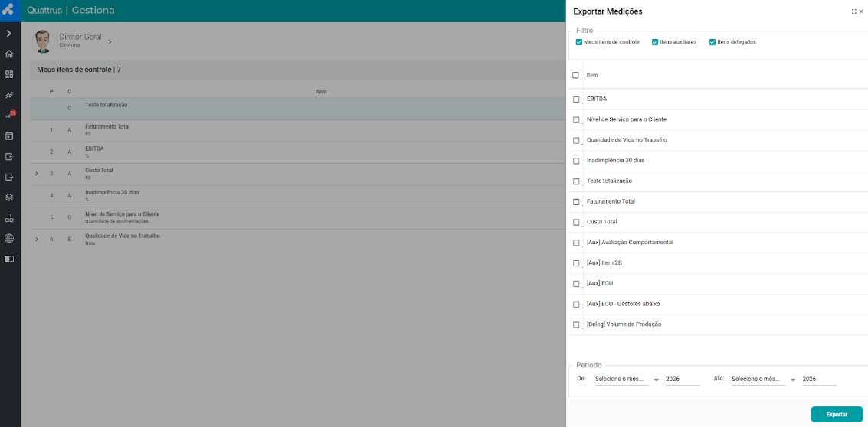This screenshot has width=868, height=427.
Task: Tick the select-all checkbox beside Item header
Action: (x=576, y=75)
